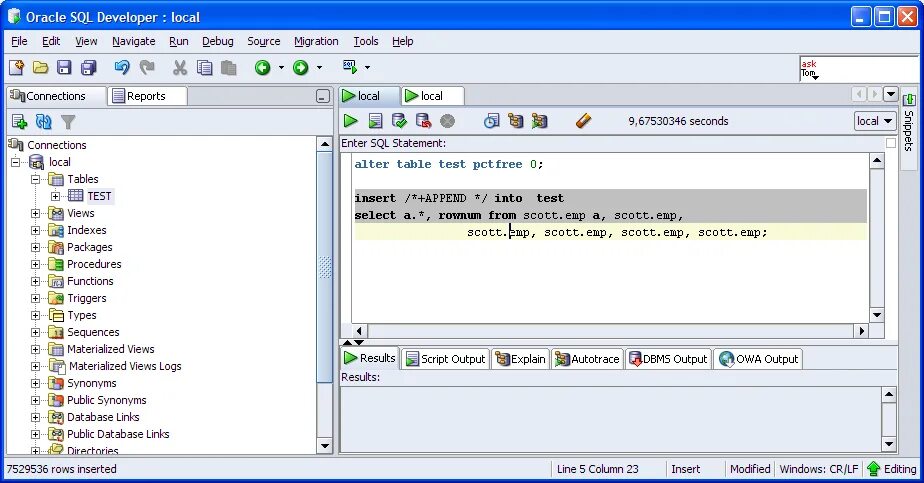Viewport: 924px width, 483px height.
Task: Minimize the Connections panel
Action: click(x=322, y=96)
